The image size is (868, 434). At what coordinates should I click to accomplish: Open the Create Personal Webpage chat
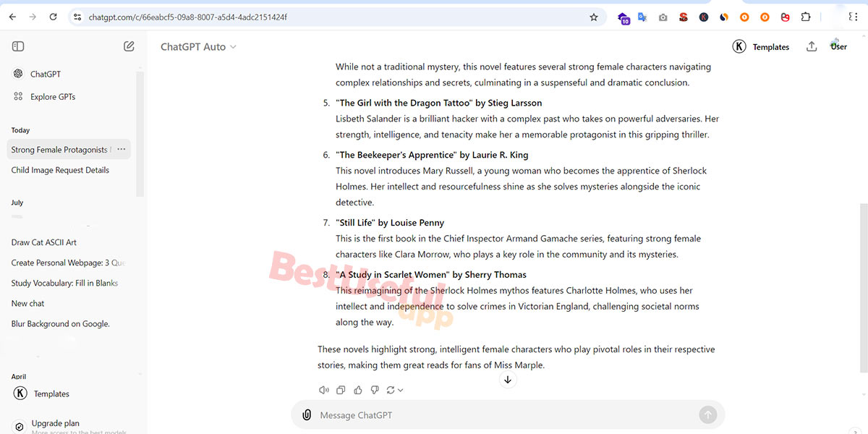click(67, 263)
